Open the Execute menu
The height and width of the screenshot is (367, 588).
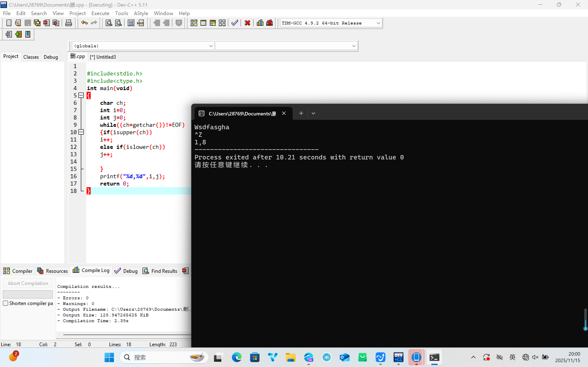(100, 13)
